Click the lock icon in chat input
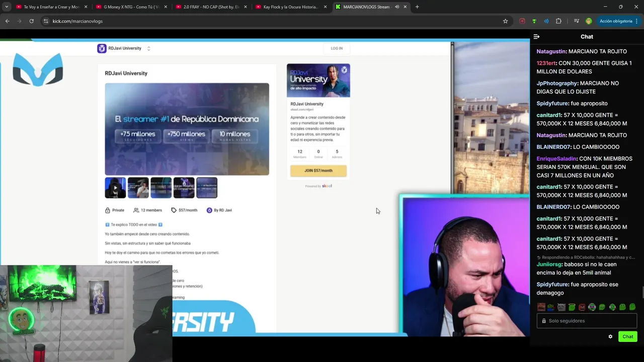 pos(543,321)
